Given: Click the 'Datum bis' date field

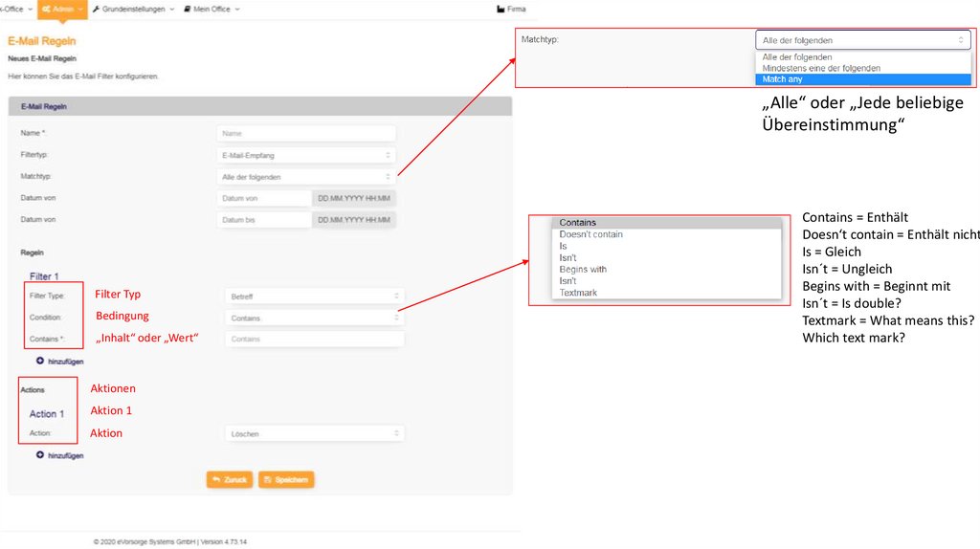Looking at the screenshot, I should point(263,220).
